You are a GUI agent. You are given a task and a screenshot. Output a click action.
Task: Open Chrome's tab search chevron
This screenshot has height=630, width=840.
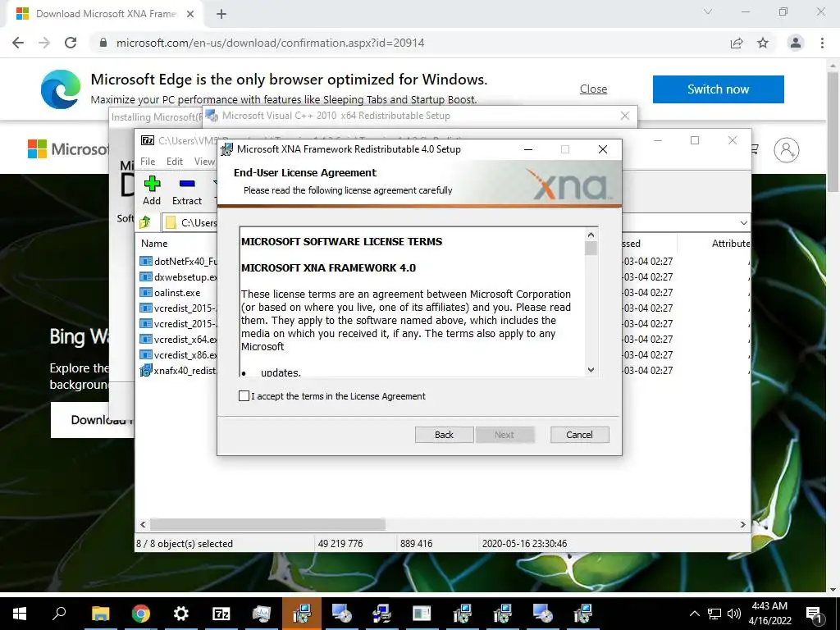click(708, 11)
